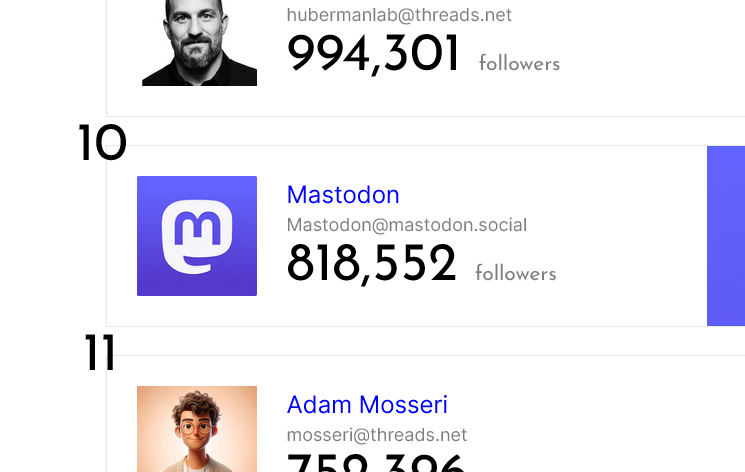Click the 994,301 follower count
The width and height of the screenshot is (745, 472).
tap(373, 54)
